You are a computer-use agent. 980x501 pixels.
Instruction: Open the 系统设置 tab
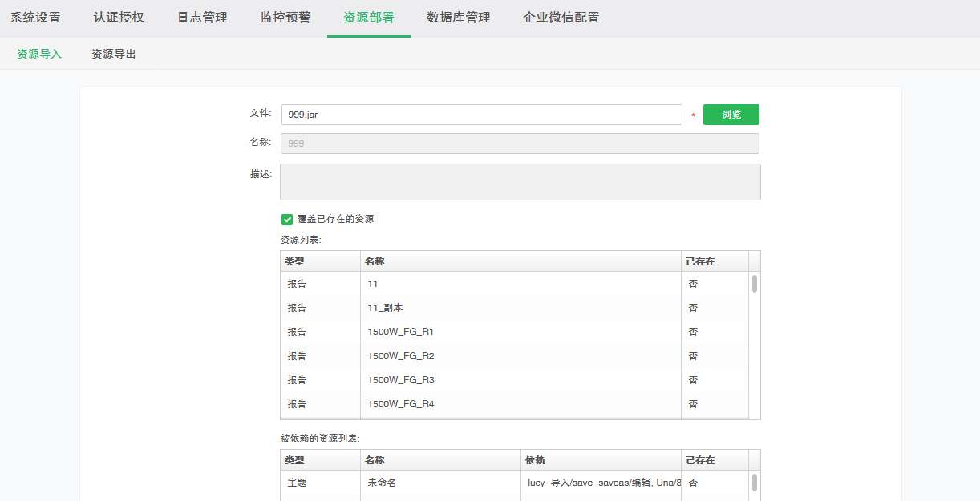click(x=35, y=18)
